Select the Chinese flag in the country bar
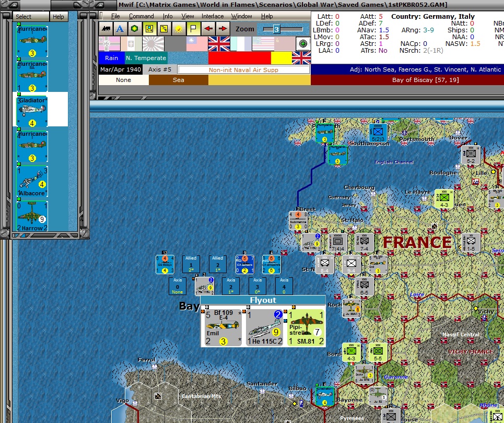This screenshot has height=423, width=504. pos(197,44)
